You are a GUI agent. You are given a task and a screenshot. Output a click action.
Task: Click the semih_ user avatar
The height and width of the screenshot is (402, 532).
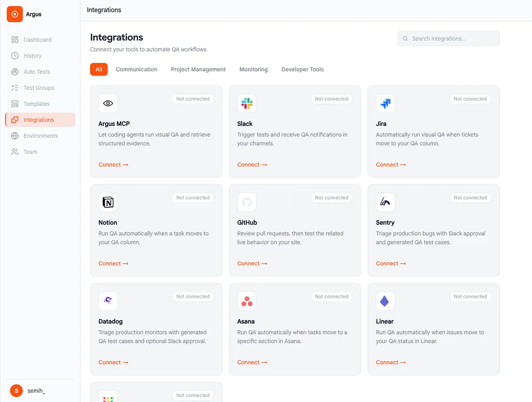point(16,390)
